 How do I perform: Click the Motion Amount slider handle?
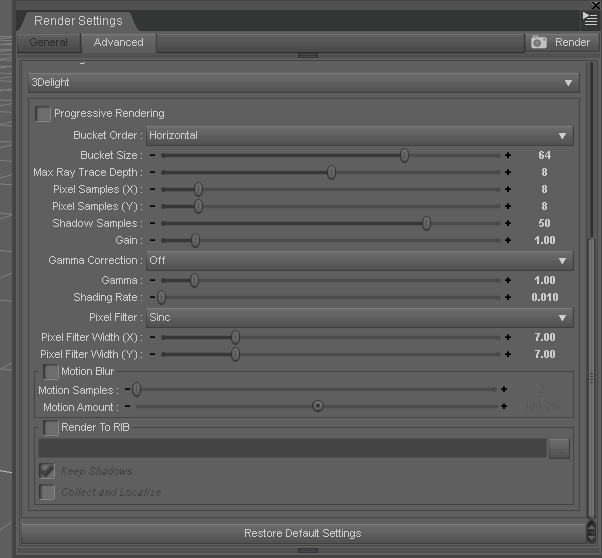[x=318, y=406]
